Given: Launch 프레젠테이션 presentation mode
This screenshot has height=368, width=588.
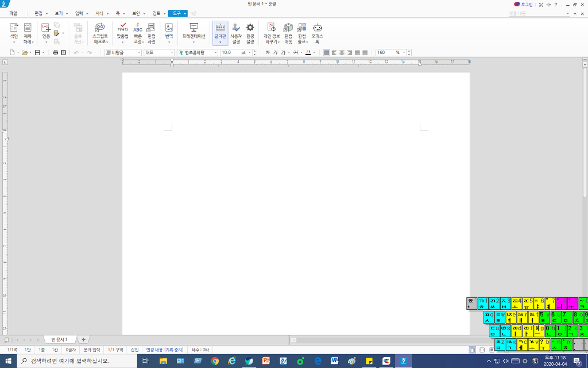Looking at the screenshot, I should tap(194, 31).
